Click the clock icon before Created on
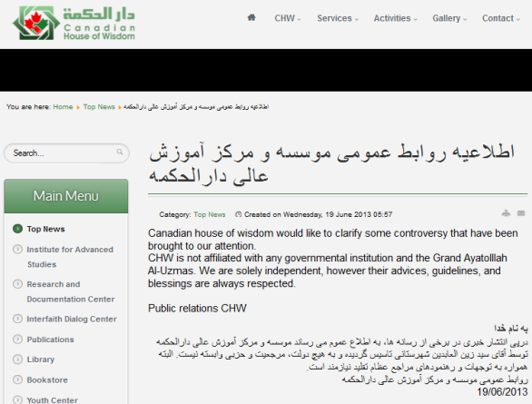The width and height of the screenshot is (532, 404). (x=238, y=214)
